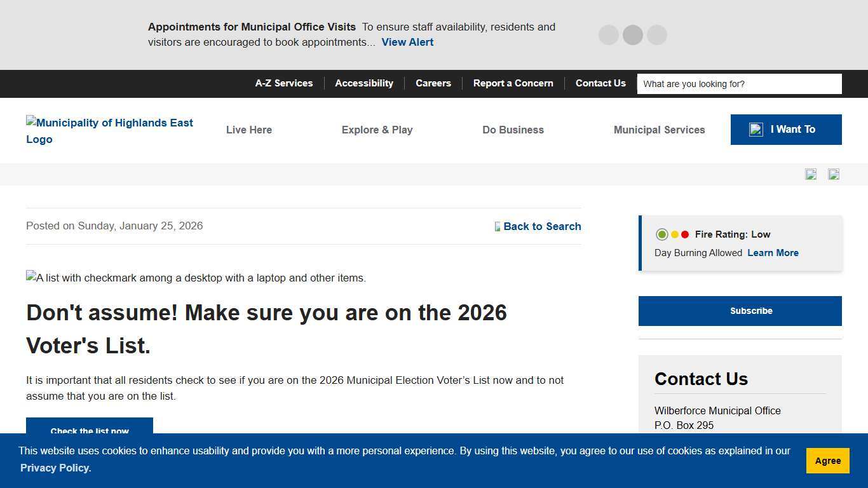Click the left icon in gray strip below navigation

click(811, 174)
